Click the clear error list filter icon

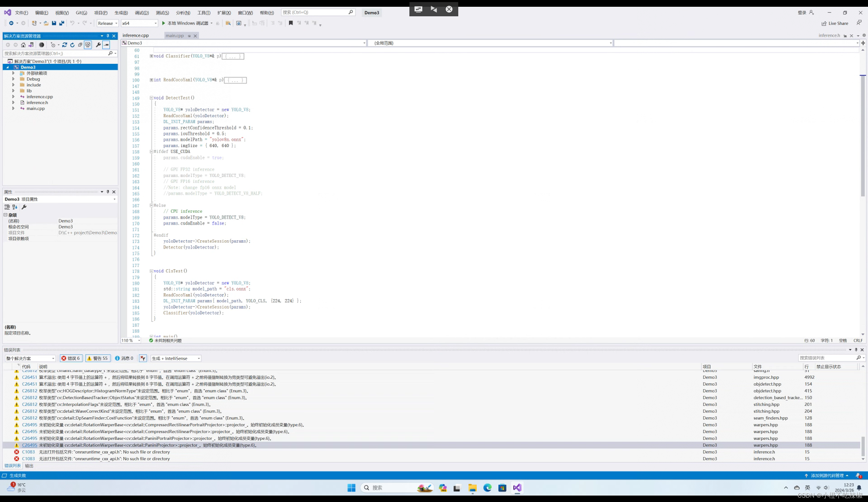tap(142, 358)
